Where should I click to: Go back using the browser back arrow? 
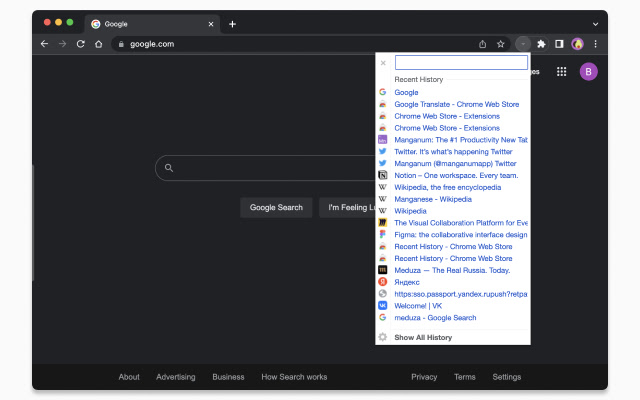coord(44,44)
